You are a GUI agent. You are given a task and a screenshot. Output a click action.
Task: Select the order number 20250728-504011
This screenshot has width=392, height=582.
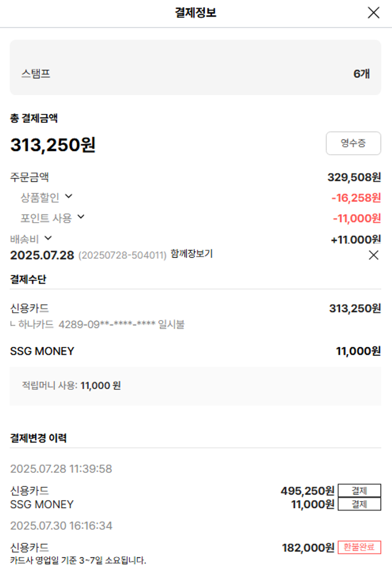click(x=122, y=255)
